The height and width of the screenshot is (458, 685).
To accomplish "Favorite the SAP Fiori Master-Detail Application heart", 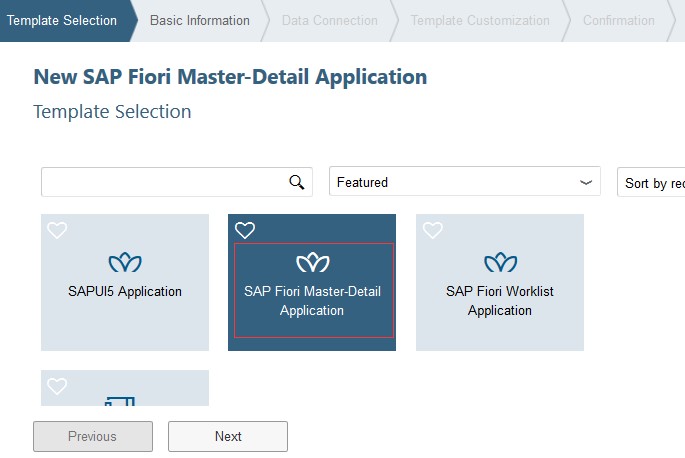I will point(245,230).
